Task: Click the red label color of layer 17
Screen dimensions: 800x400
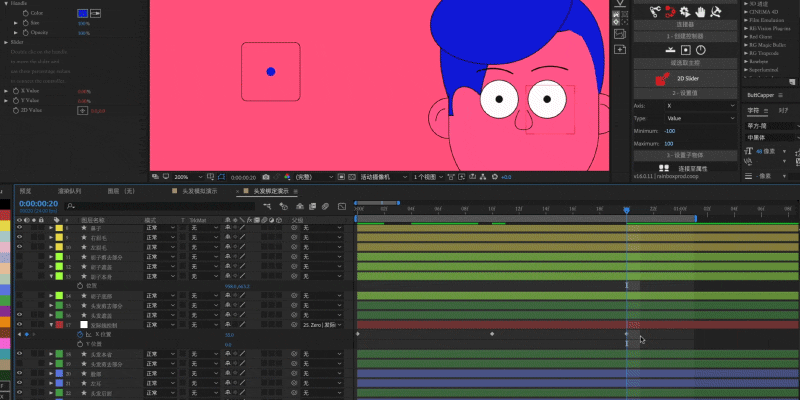Action: click(59, 325)
